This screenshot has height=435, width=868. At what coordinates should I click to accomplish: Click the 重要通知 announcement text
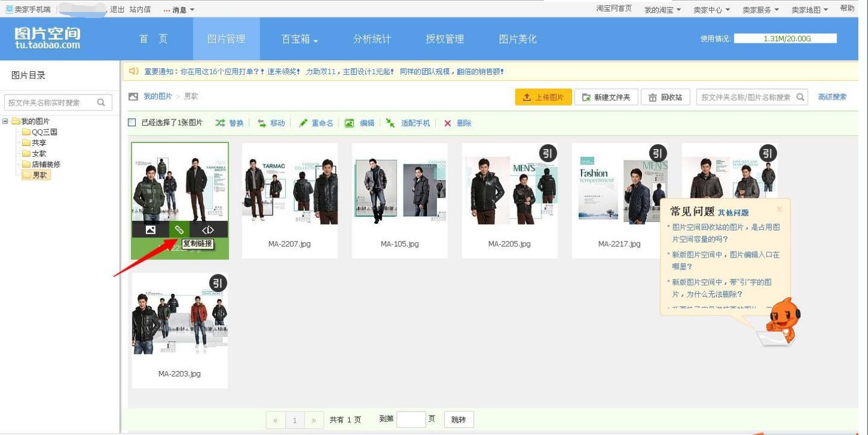tap(324, 71)
